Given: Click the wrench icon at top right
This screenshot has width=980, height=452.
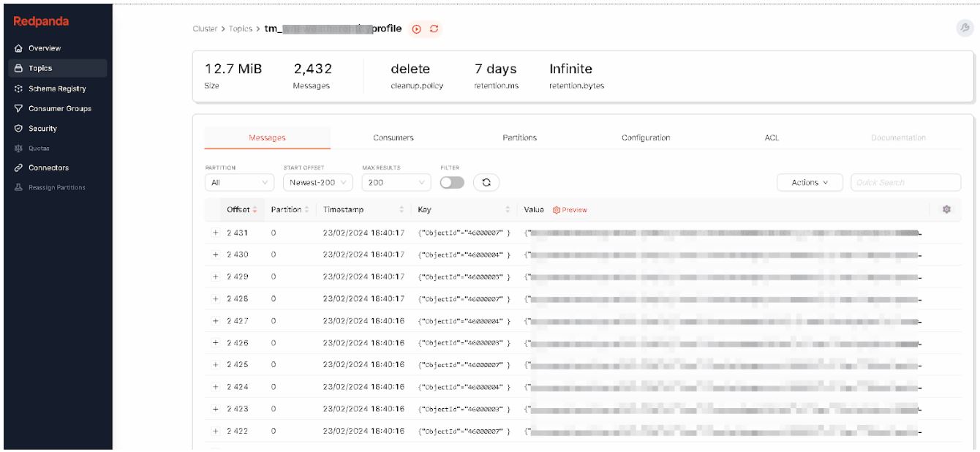Looking at the screenshot, I should 965,29.
